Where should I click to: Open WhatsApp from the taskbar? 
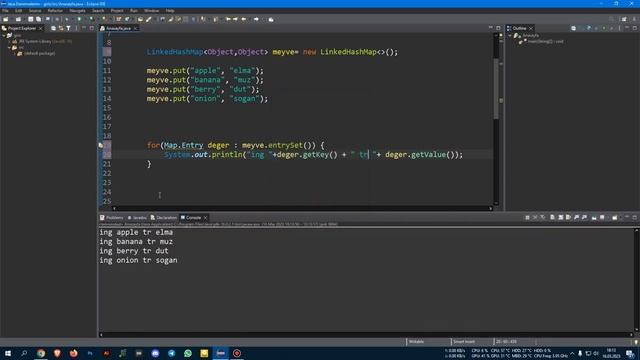point(188,353)
